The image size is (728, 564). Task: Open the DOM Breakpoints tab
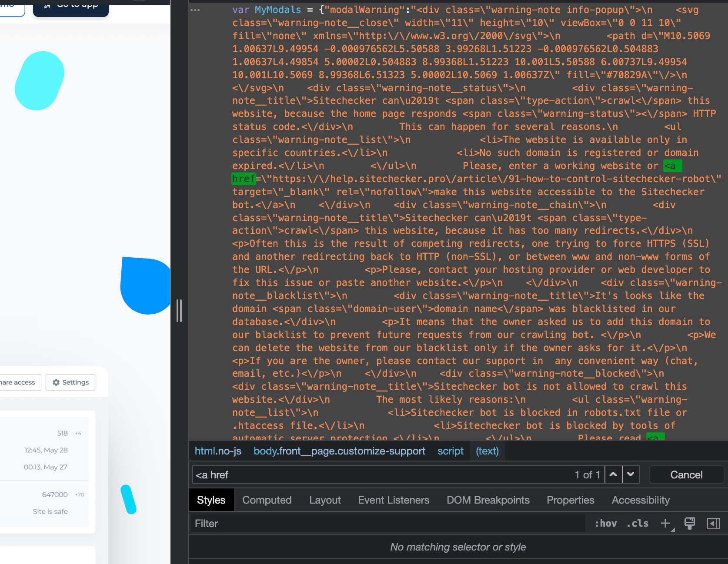click(x=488, y=500)
